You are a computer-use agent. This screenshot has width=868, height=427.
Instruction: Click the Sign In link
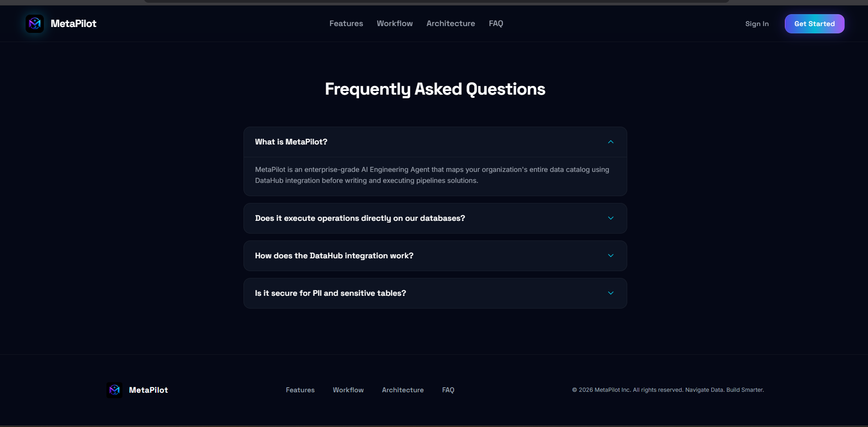click(757, 24)
